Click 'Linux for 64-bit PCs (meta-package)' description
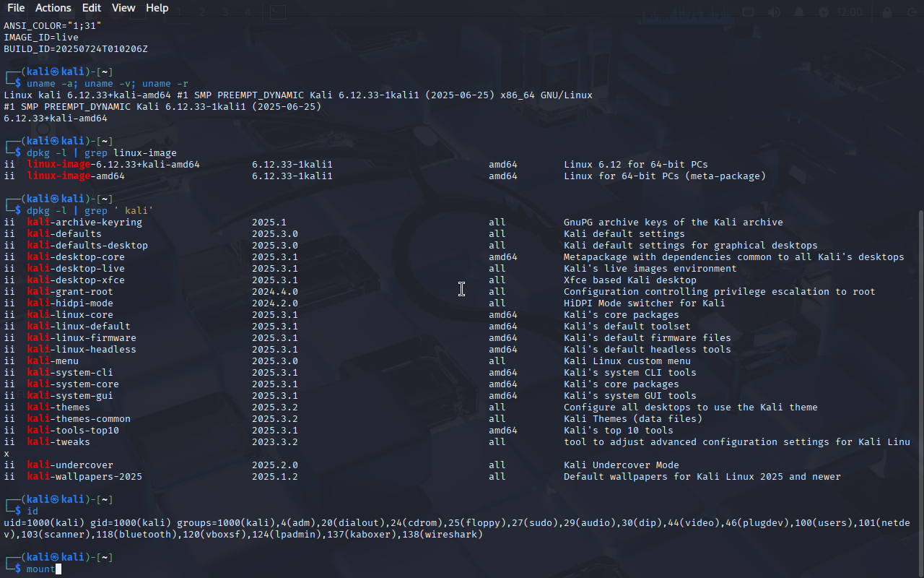 coord(665,176)
